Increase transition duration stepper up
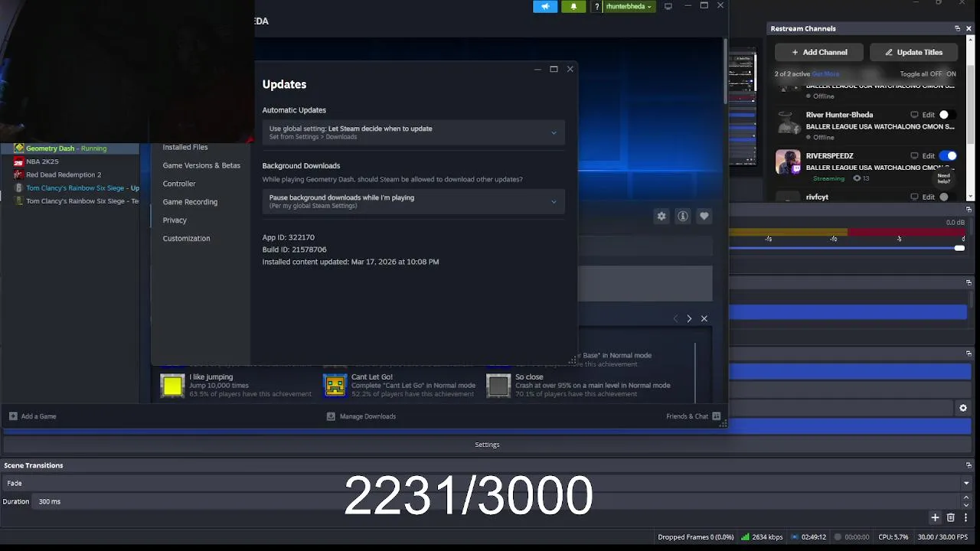The width and height of the screenshot is (980, 551). pos(966,498)
